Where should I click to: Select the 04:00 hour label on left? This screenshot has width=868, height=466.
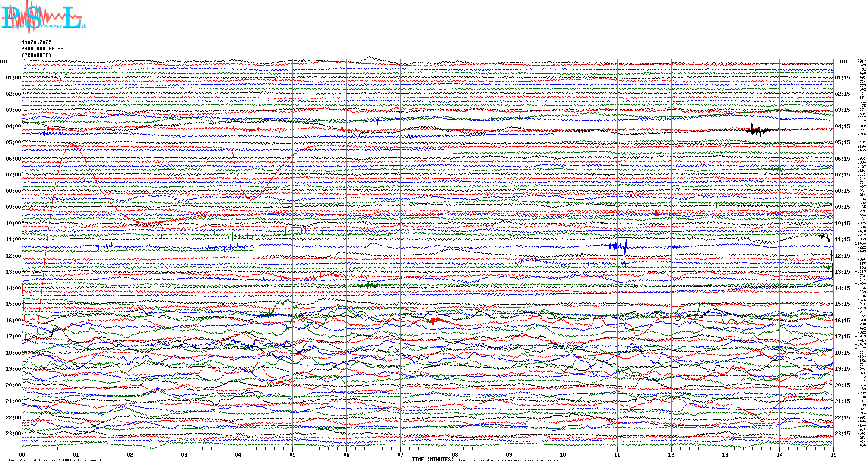[x=13, y=126]
